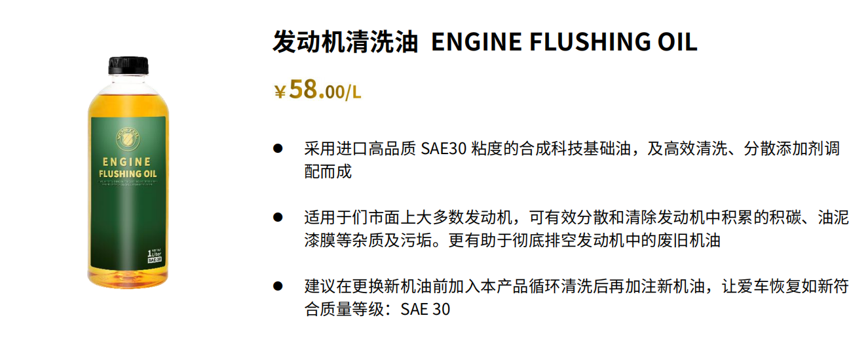Click the small print lines on the green label
868x343 pixels.
coord(128,184)
